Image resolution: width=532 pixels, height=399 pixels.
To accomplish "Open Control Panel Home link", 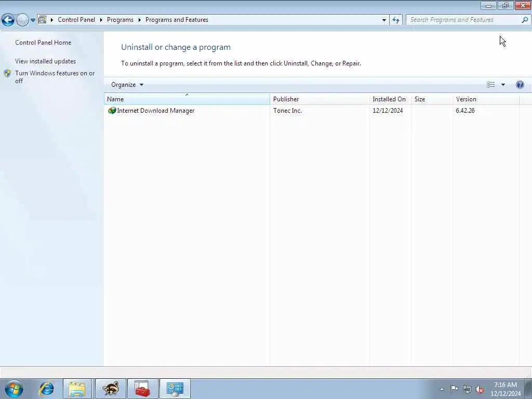I will click(x=43, y=43).
